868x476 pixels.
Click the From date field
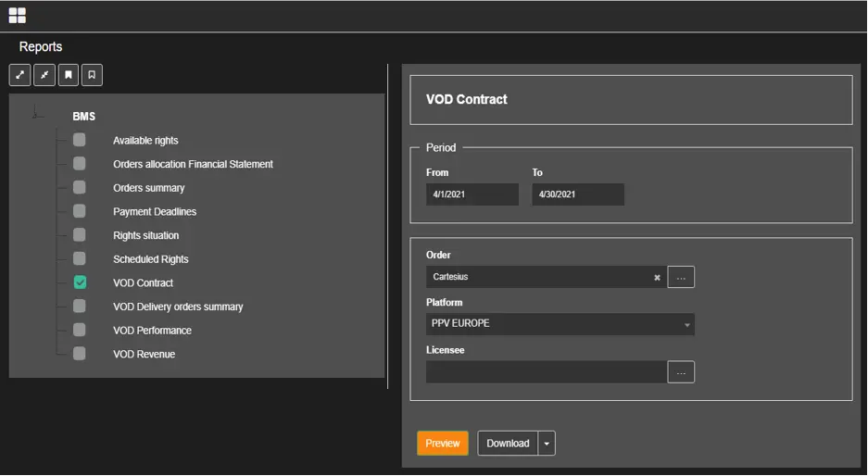472,194
